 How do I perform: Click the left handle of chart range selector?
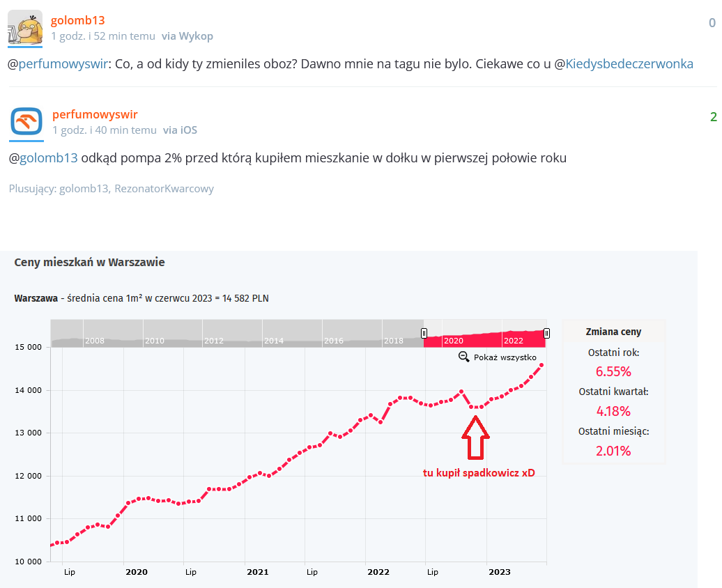[424, 333]
